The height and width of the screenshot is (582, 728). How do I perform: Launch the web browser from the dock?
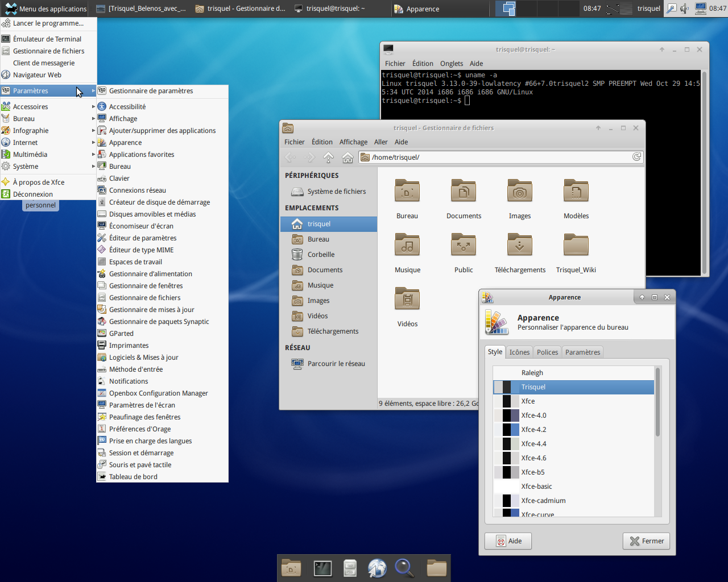377,568
